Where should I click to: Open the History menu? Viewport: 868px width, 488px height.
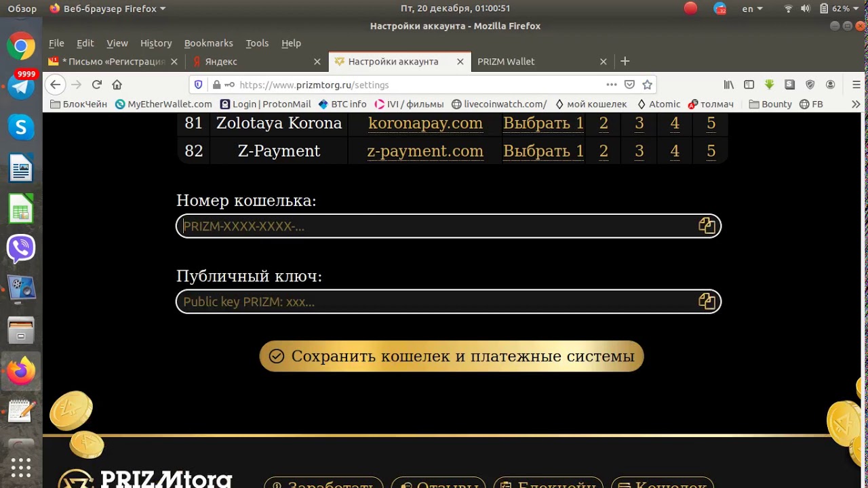[156, 43]
